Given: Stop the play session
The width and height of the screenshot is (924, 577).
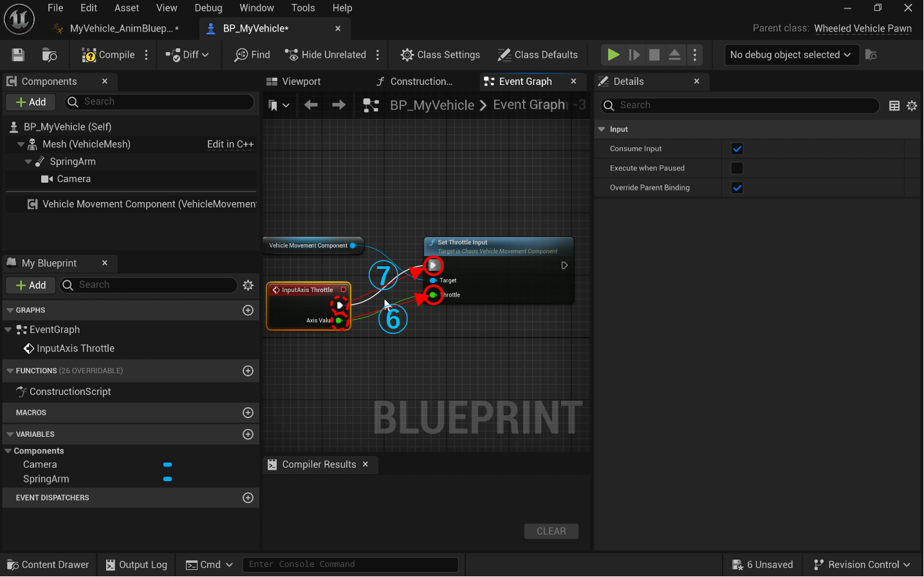Looking at the screenshot, I should tap(654, 55).
